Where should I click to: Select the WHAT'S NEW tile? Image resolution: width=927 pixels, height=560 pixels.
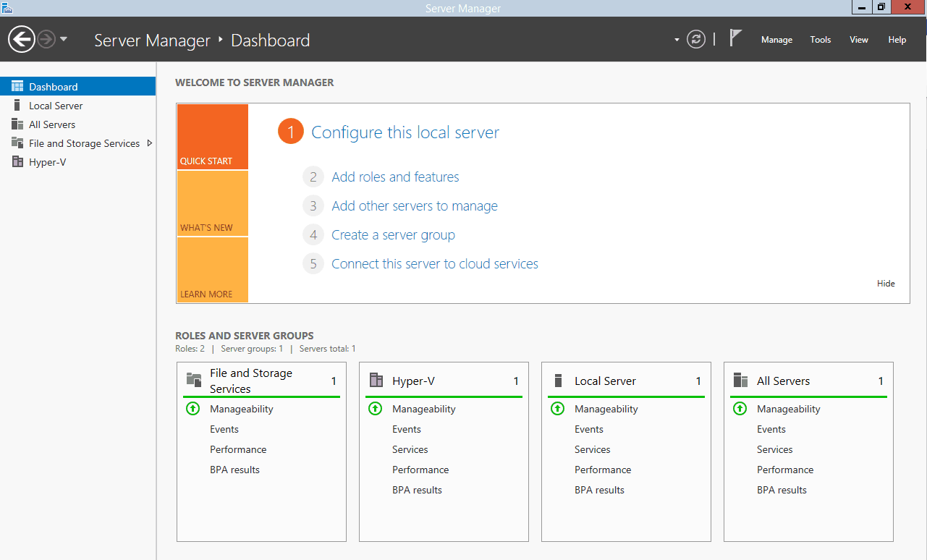pos(212,203)
